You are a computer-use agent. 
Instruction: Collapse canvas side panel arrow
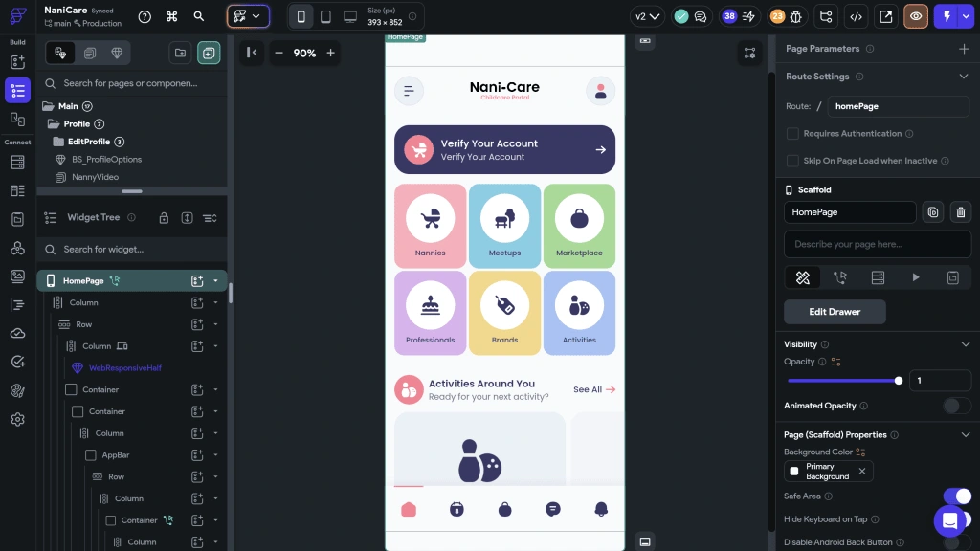(252, 54)
